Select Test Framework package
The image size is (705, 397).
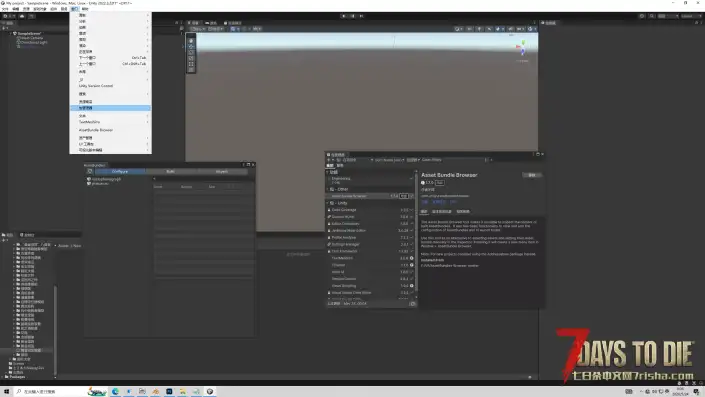[x=370, y=251]
